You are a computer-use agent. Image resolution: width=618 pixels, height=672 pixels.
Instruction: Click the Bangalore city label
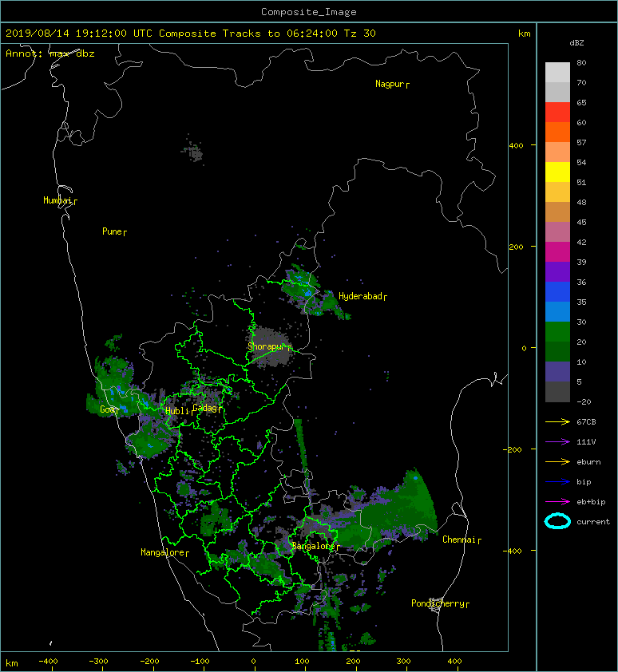pos(315,546)
